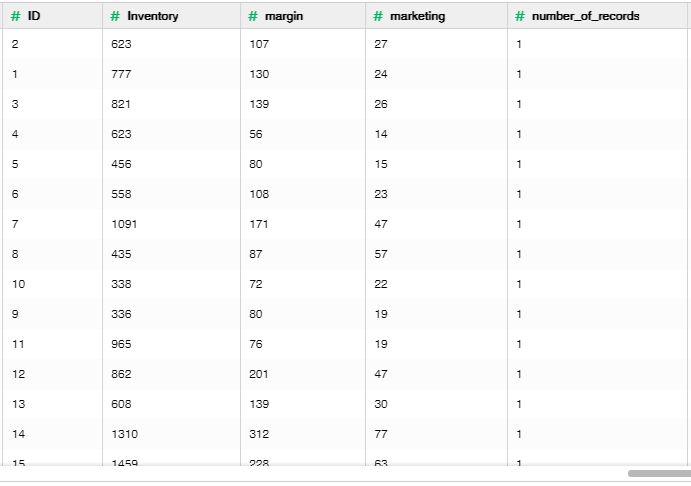691x486 pixels.
Task: Click the hash icon next to marketing
Action: pyautogui.click(x=378, y=16)
